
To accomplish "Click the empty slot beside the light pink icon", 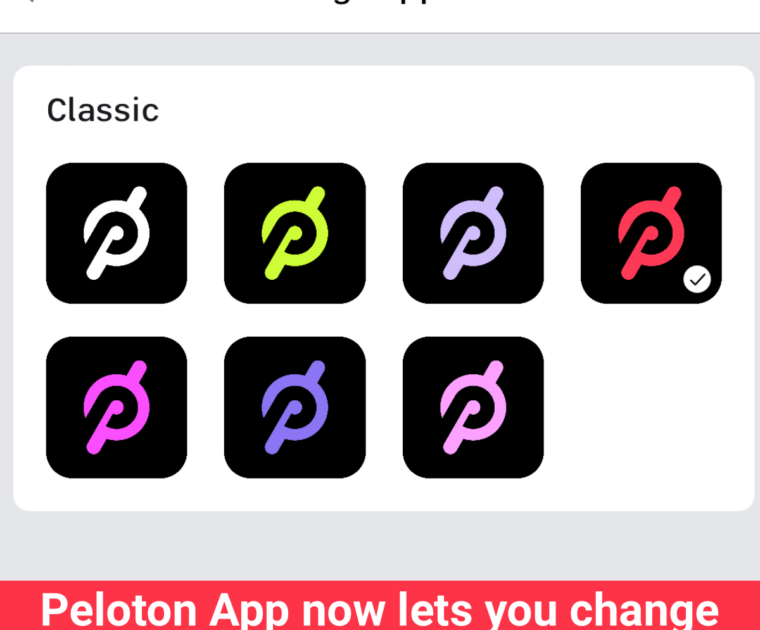I will click(x=651, y=407).
